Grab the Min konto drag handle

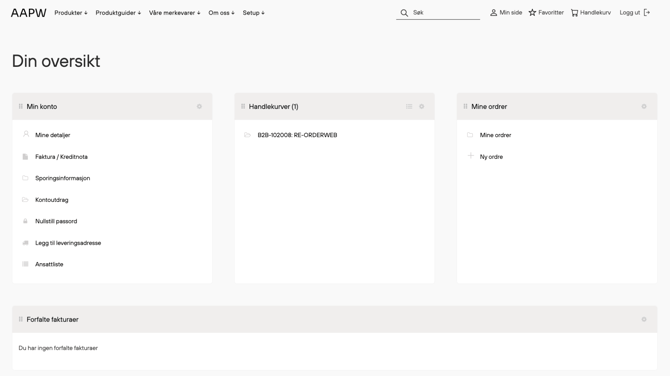[21, 106]
